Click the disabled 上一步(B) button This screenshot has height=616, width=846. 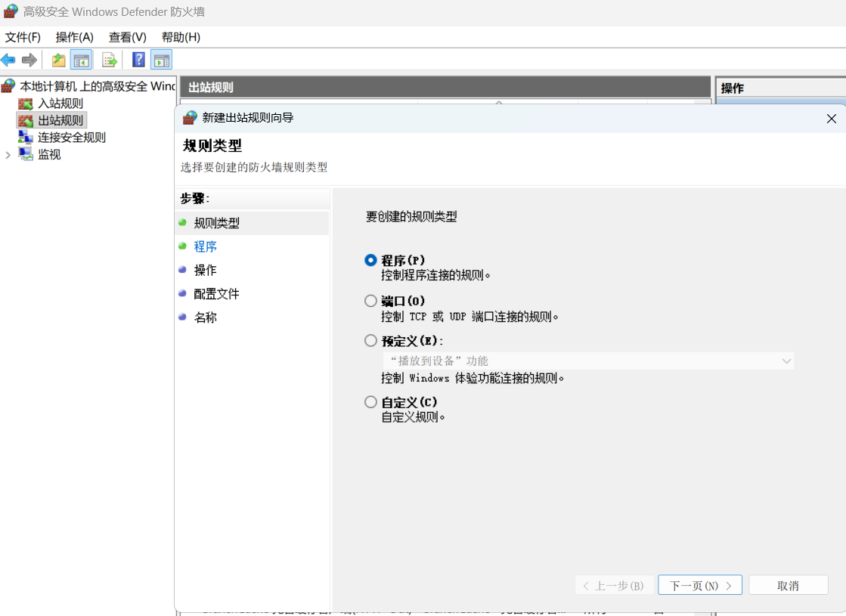pyautogui.click(x=615, y=585)
